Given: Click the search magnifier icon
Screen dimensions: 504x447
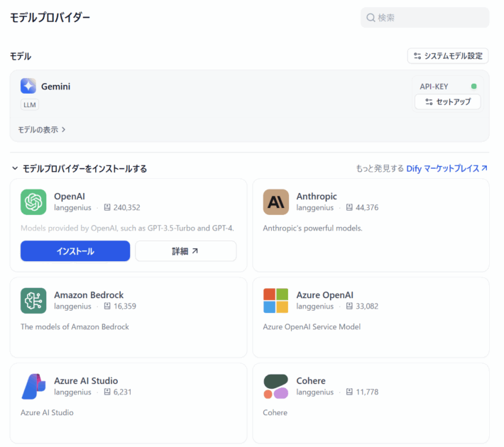Looking at the screenshot, I should point(371,18).
